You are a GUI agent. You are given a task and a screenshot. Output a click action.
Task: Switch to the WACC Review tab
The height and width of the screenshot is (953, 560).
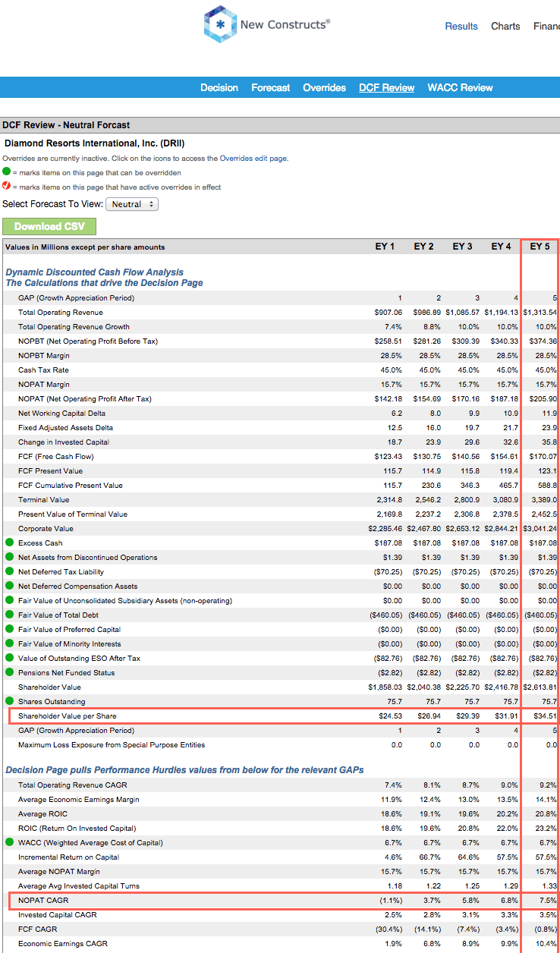coord(460,87)
